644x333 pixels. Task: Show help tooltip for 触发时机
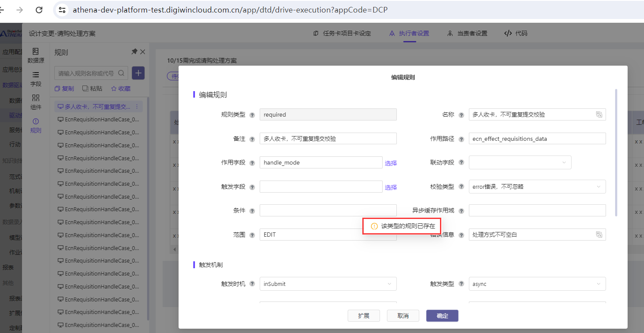click(x=252, y=284)
